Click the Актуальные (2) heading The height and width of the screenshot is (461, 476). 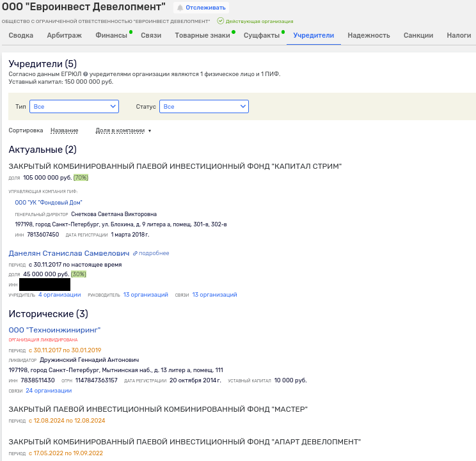pos(42,150)
